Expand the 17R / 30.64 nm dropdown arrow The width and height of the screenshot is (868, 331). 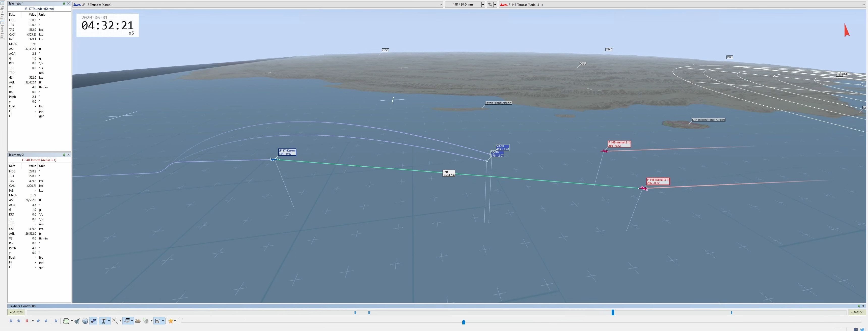click(483, 5)
